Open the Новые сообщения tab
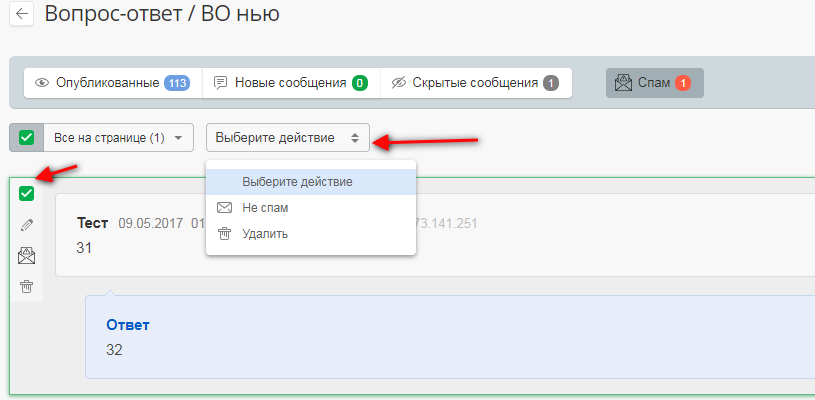The height and width of the screenshot is (400, 815). point(290,83)
